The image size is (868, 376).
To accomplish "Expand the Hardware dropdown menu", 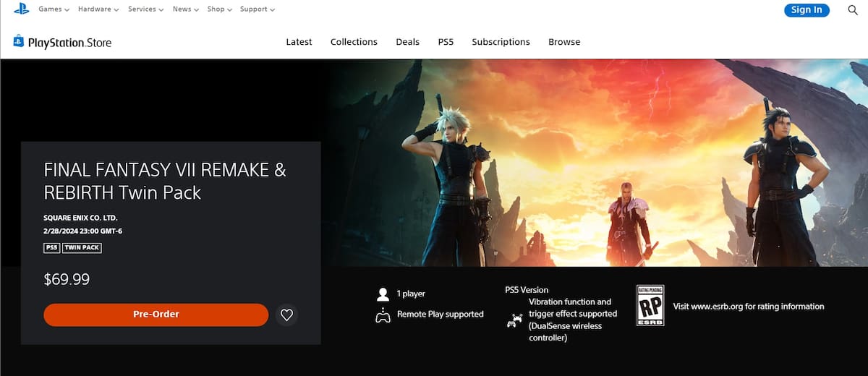I will [x=98, y=9].
